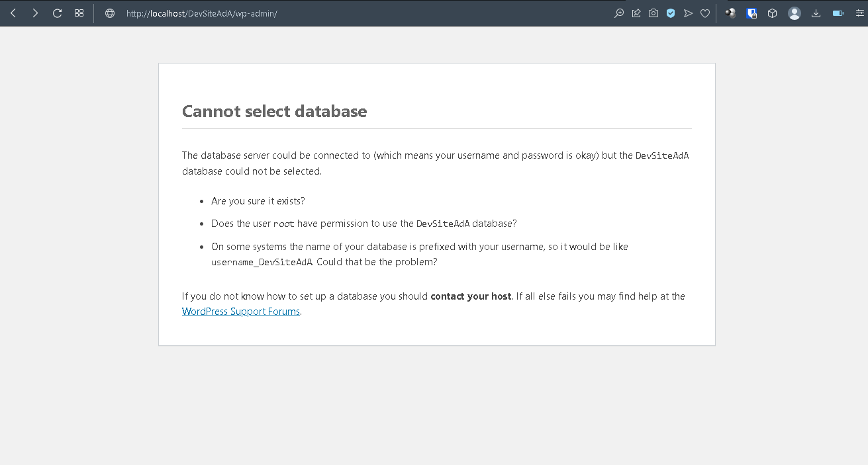This screenshot has height=465, width=868.
Task: Show the downloads panel
Action: click(816, 13)
